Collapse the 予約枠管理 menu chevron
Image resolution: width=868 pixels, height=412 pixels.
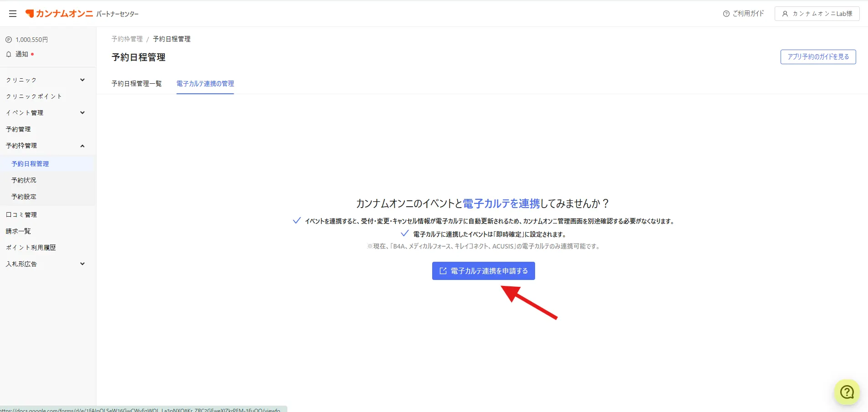click(x=82, y=146)
